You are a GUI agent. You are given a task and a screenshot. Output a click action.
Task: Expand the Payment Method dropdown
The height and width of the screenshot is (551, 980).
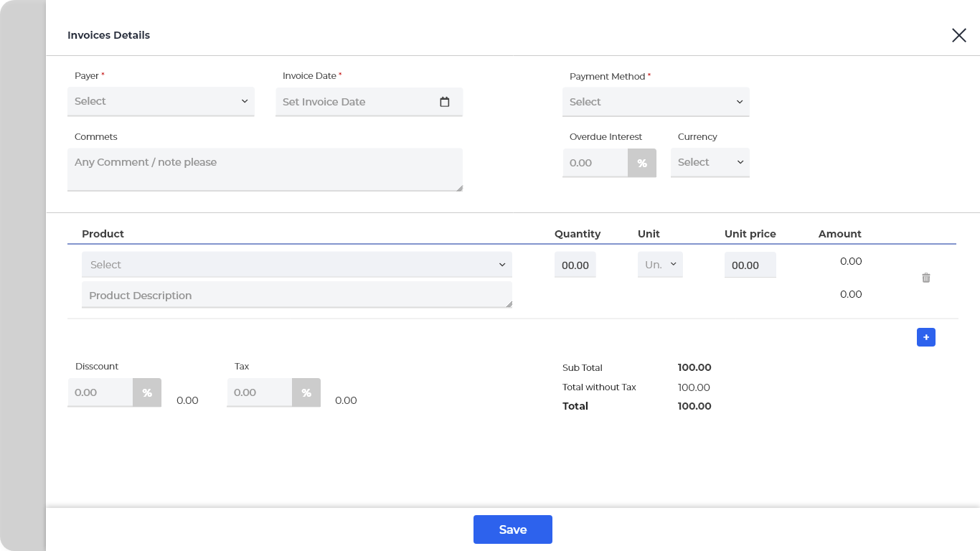[655, 102]
